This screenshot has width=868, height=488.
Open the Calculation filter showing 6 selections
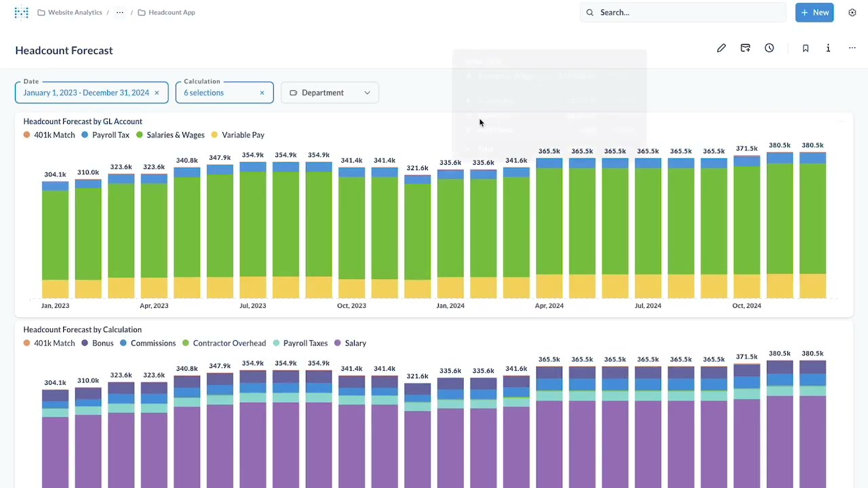(x=224, y=93)
